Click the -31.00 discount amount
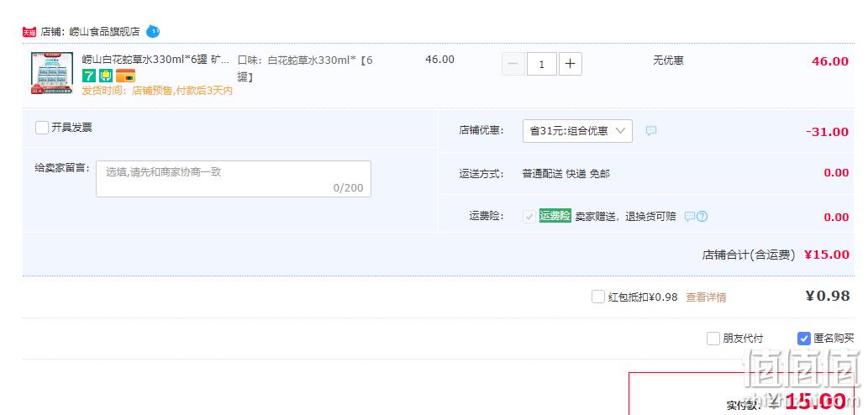The width and height of the screenshot is (868, 415). point(827,132)
